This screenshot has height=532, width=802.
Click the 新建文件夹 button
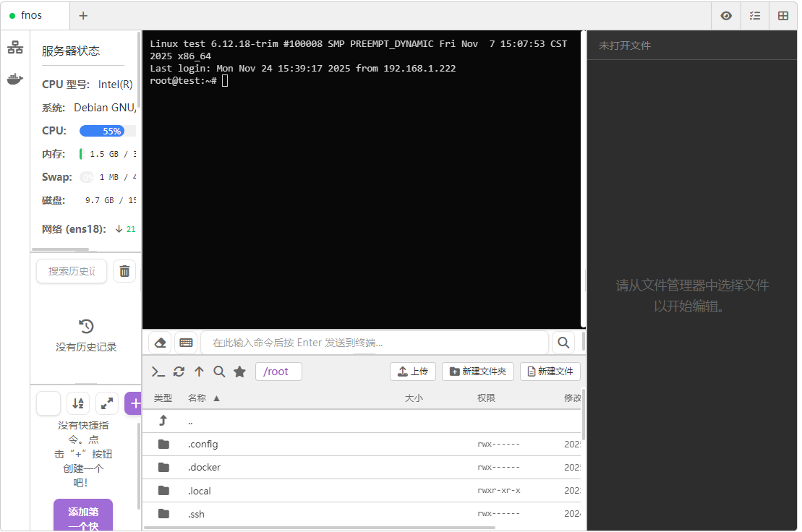[x=478, y=372]
